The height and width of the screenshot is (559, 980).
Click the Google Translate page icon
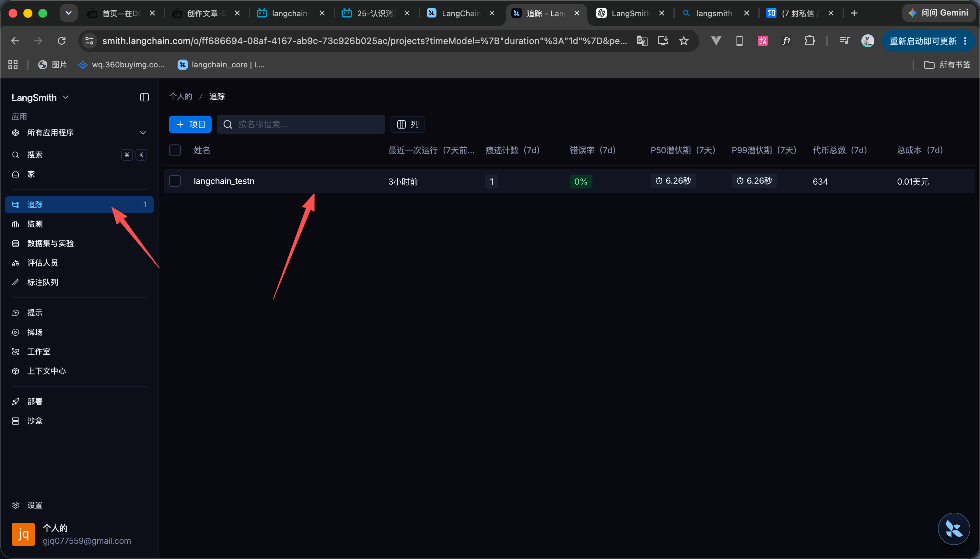[642, 41]
